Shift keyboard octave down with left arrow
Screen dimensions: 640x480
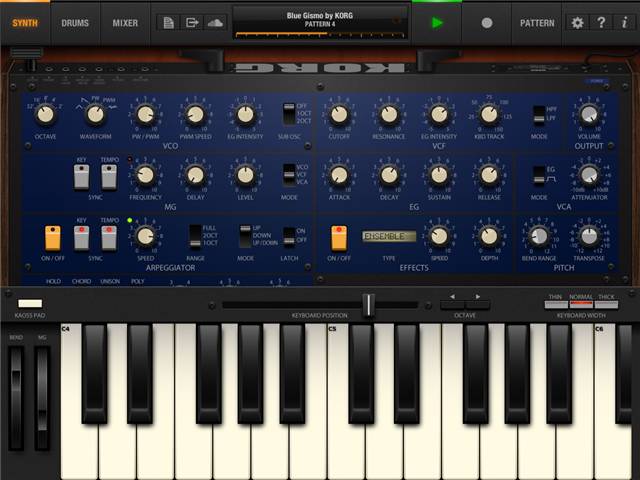click(452, 304)
